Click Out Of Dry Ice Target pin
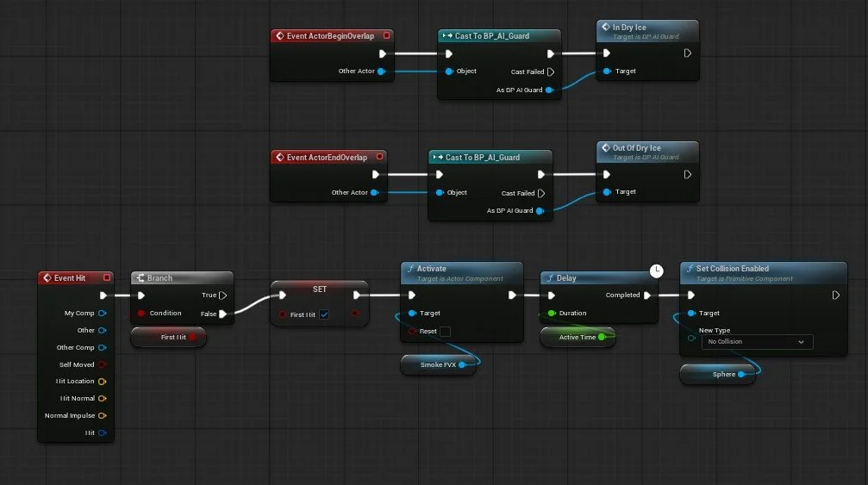The width and height of the screenshot is (868, 485). 607,192
